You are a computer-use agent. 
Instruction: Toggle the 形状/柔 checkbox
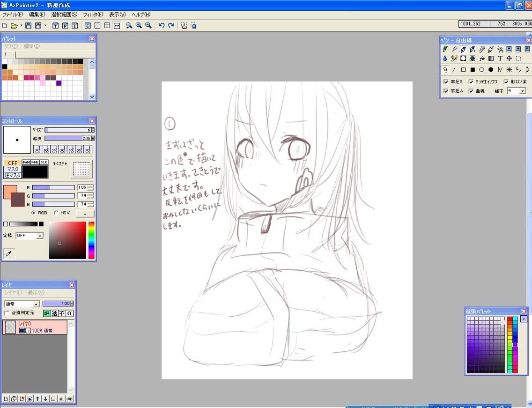click(x=506, y=82)
